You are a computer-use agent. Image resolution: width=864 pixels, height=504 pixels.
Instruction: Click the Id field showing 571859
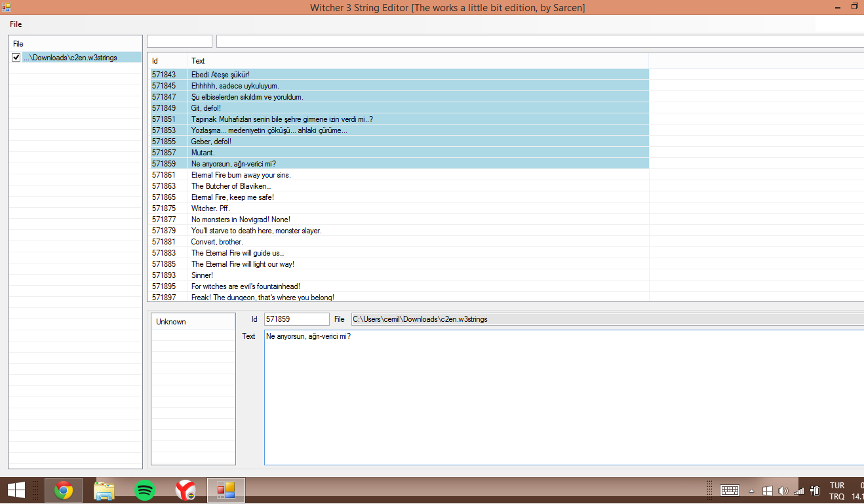pyautogui.click(x=296, y=319)
